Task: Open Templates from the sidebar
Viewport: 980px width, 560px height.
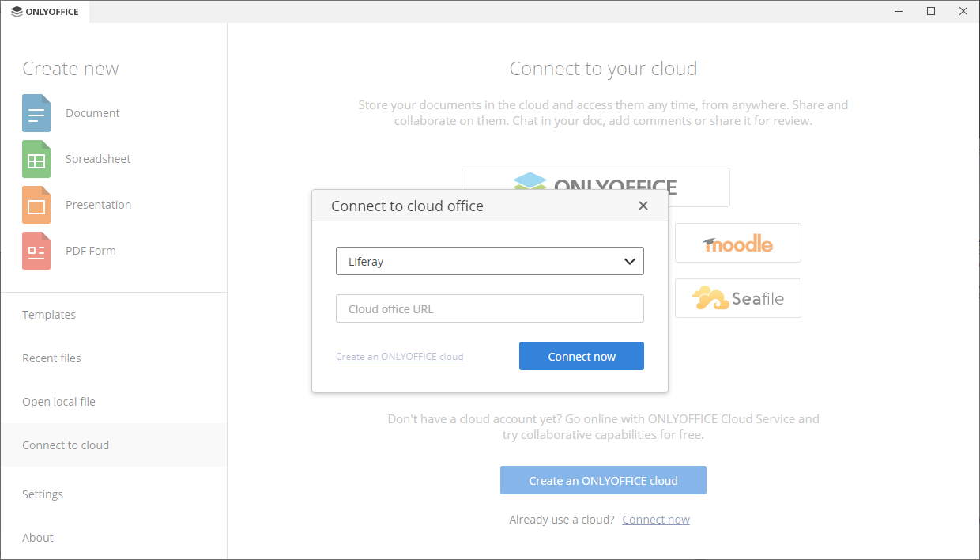Action: [49, 314]
